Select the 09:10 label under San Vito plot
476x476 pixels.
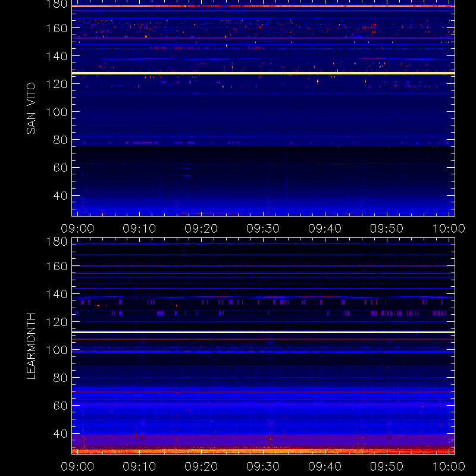coord(139,228)
